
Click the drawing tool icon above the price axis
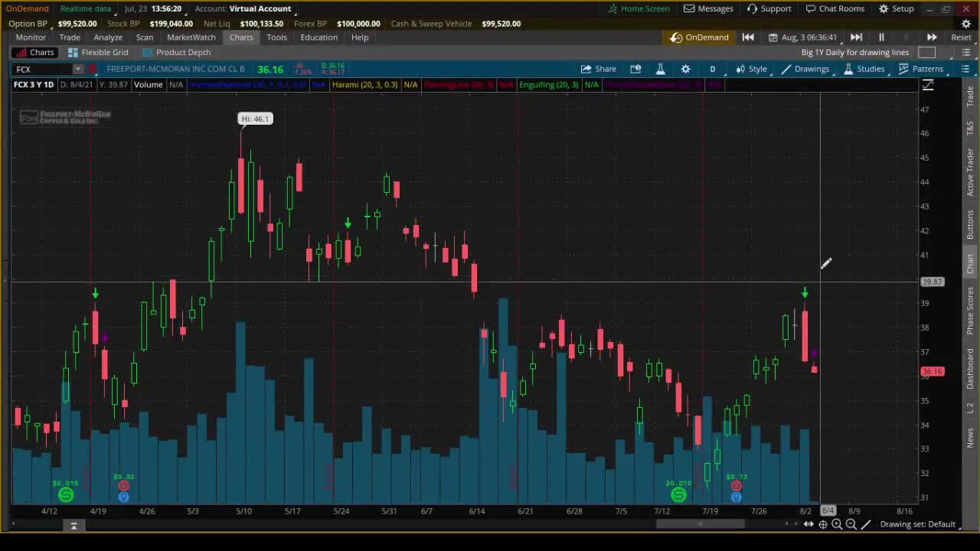pos(928,85)
